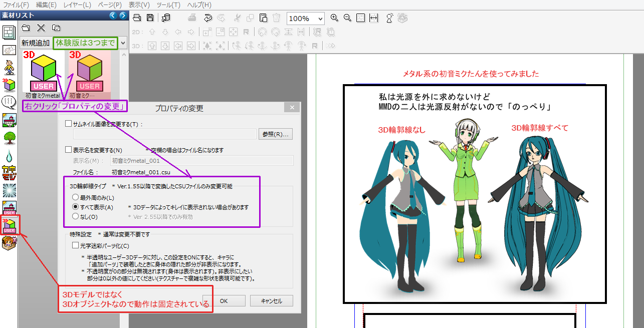Click the copy toolbar icon

pos(250,19)
